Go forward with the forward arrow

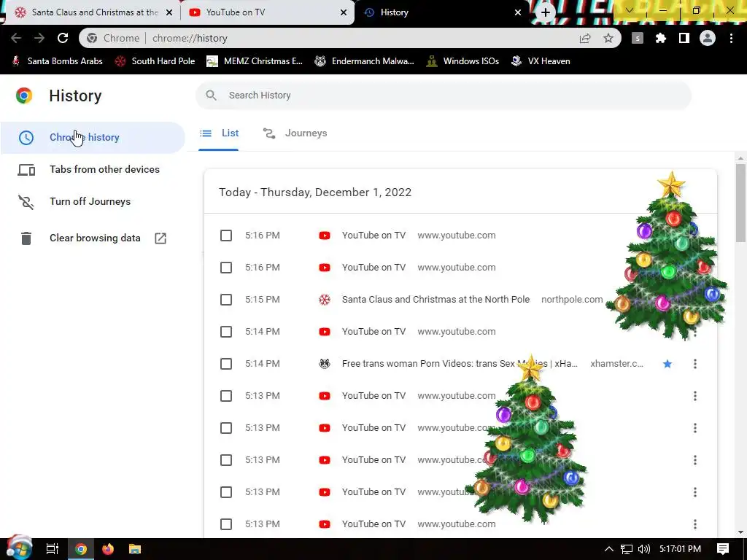pos(39,38)
